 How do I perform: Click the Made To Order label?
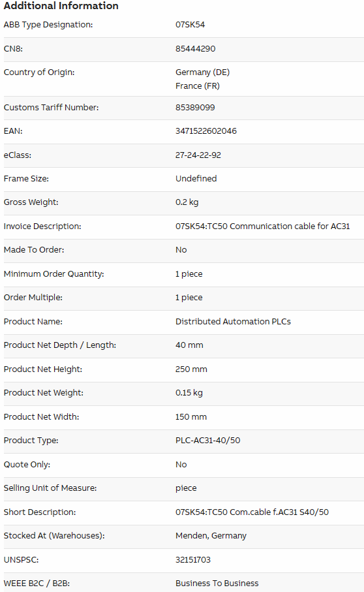point(34,250)
